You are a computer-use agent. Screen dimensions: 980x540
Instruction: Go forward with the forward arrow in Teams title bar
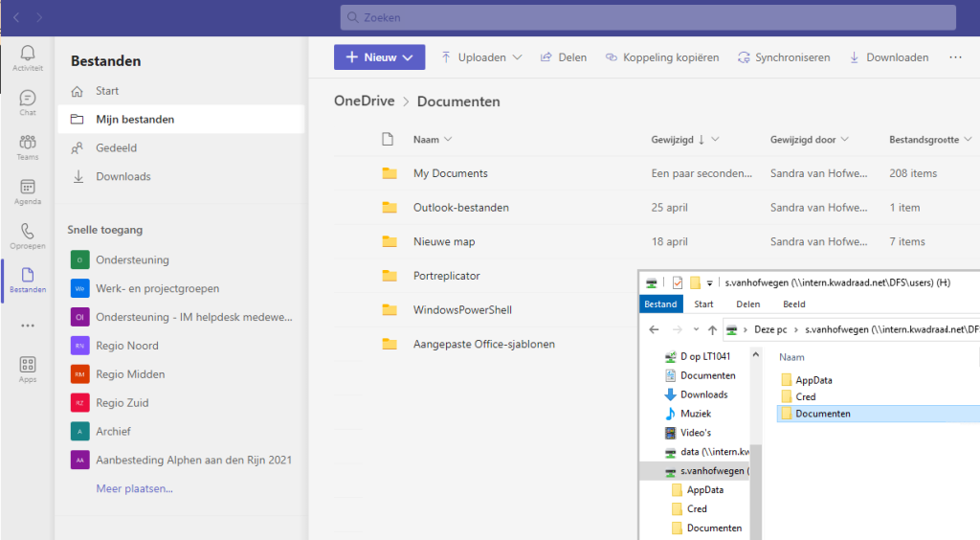39,17
